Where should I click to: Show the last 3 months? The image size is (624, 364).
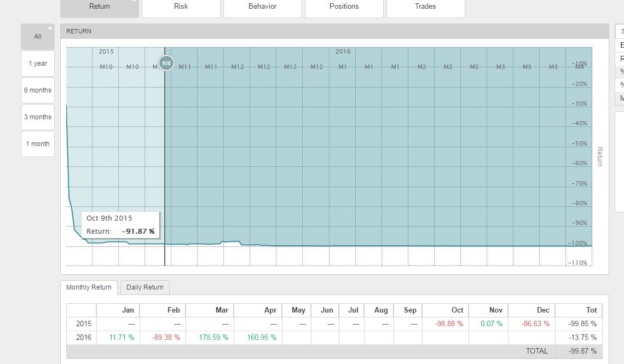[x=38, y=117]
